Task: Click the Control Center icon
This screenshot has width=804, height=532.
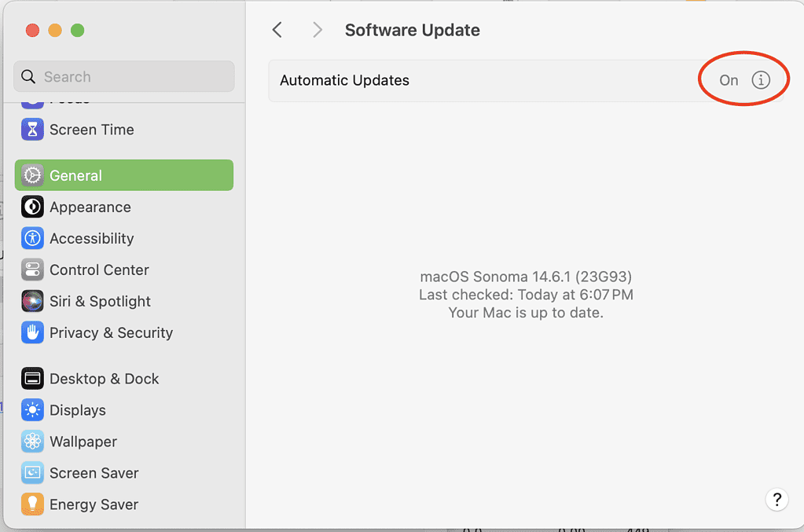Action: [32, 270]
